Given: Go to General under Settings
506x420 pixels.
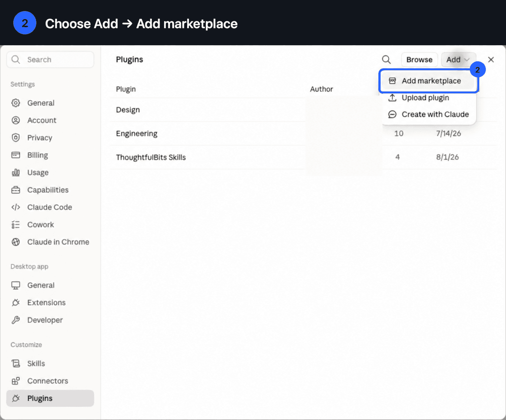Looking at the screenshot, I should pyautogui.click(x=50, y=103).
